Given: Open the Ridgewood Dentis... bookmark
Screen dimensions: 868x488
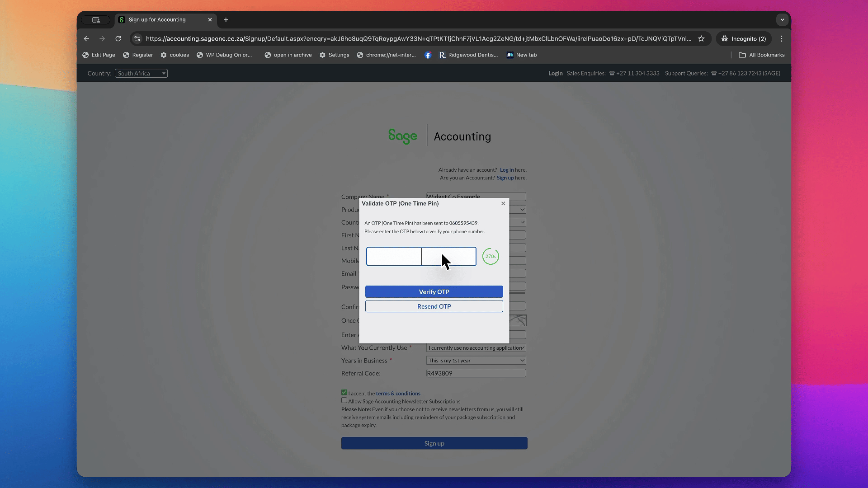Looking at the screenshot, I should click(468, 55).
